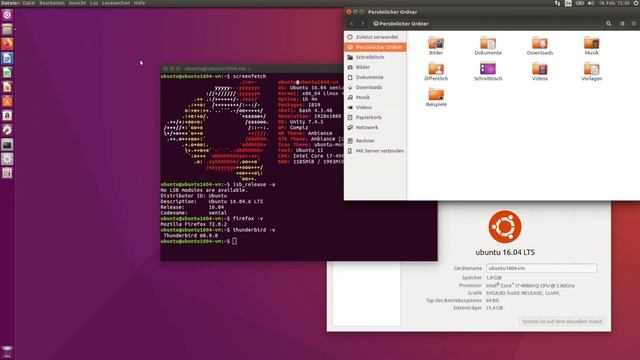The height and width of the screenshot is (360, 640).
Task: Open the Bearbeiten menu
Action: tap(52, 3)
